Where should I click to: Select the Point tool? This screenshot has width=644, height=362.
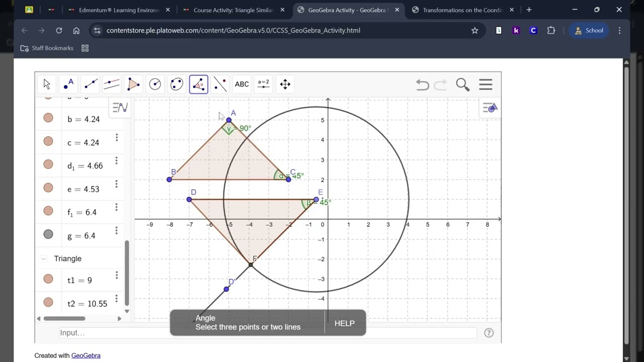point(68,84)
